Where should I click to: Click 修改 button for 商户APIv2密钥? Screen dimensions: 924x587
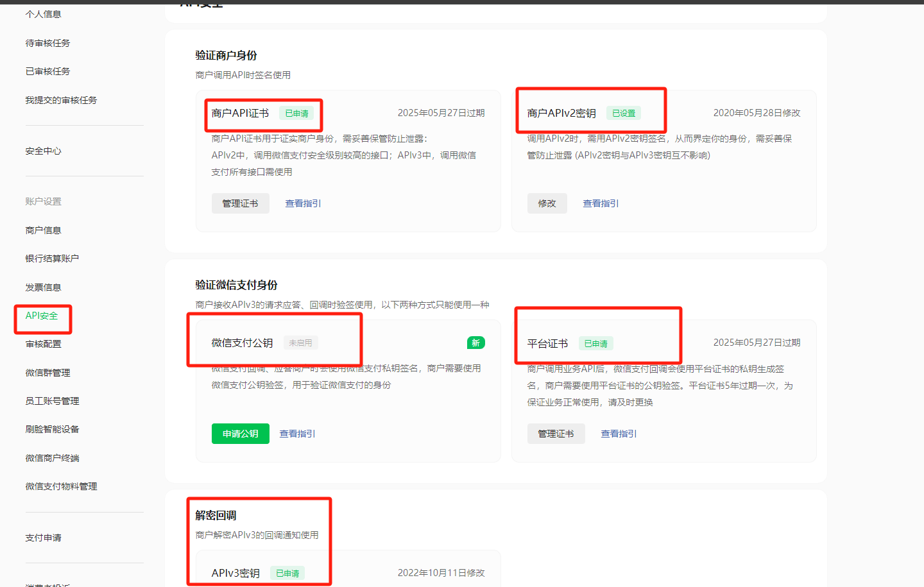click(547, 203)
